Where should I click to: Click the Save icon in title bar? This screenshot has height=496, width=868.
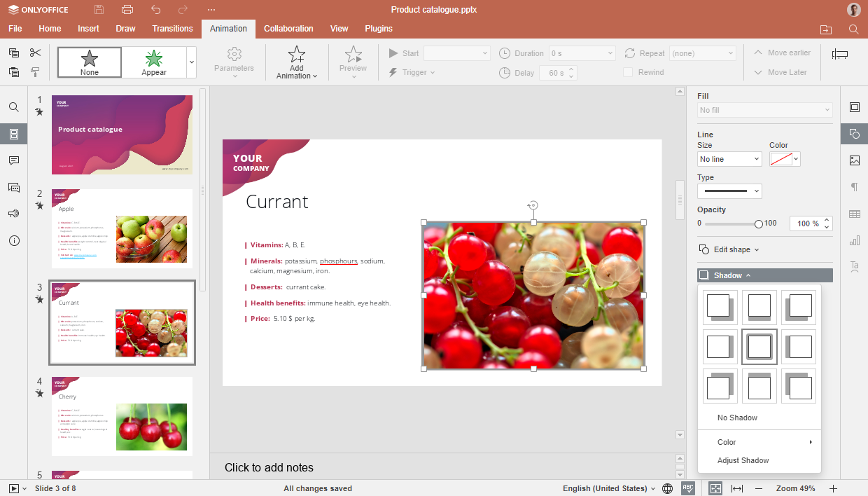(x=99, y=10)
